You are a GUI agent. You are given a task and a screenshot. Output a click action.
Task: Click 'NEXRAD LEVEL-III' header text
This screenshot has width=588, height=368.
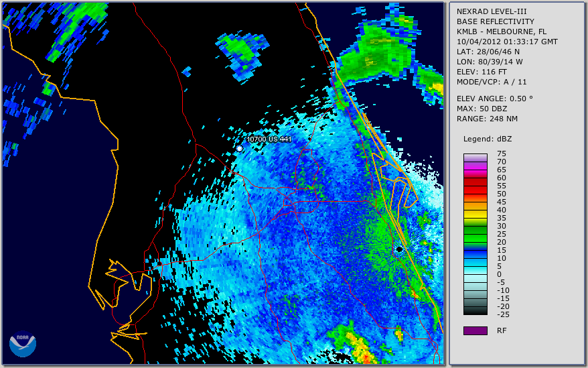tap(492, 11)
